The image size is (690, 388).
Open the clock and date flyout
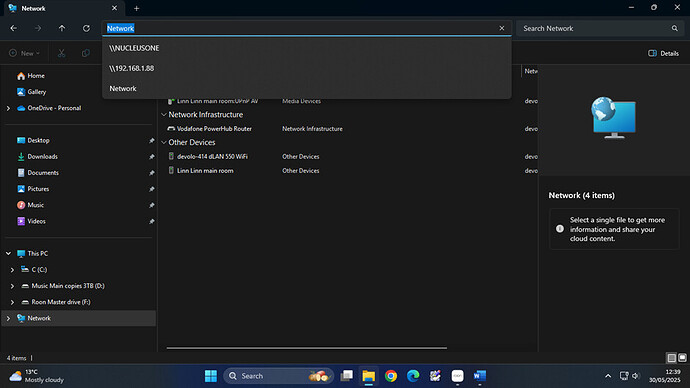click(x=664, y=376)
